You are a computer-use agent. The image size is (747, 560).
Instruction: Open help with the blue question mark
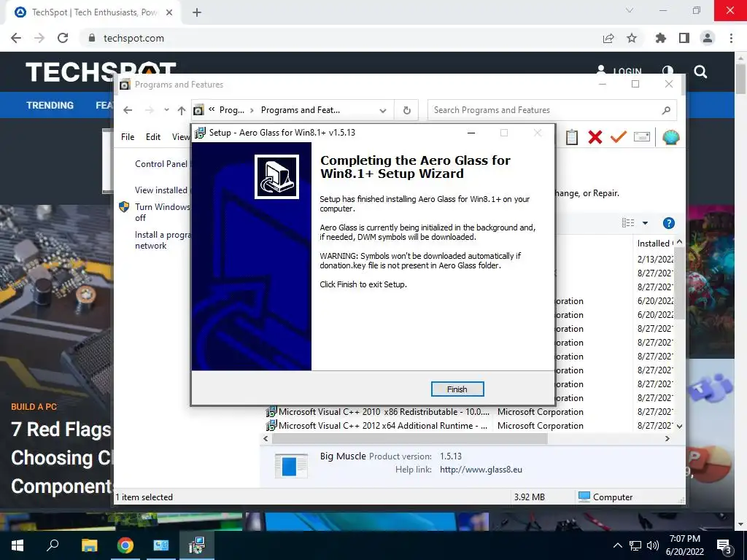coord(669,223)
